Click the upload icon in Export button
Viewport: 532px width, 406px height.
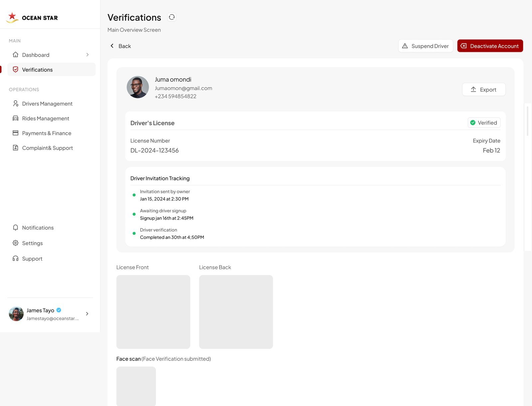[x=473, y=89]
